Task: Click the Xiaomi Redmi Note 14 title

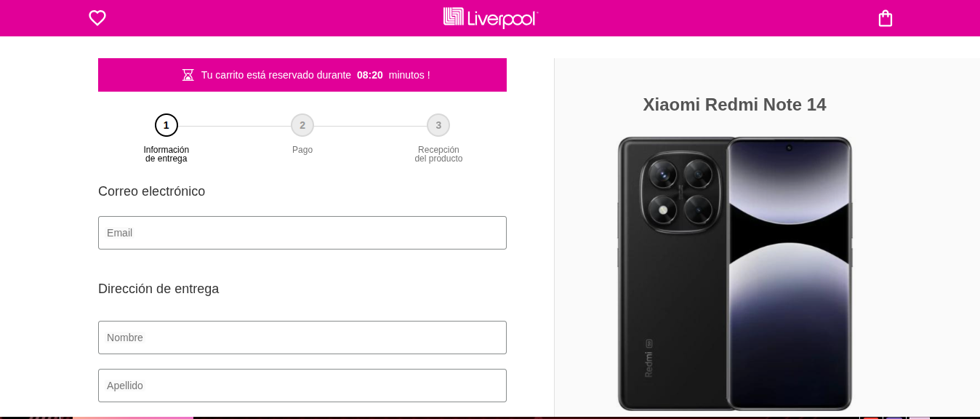Action: (x=734, y=105)
